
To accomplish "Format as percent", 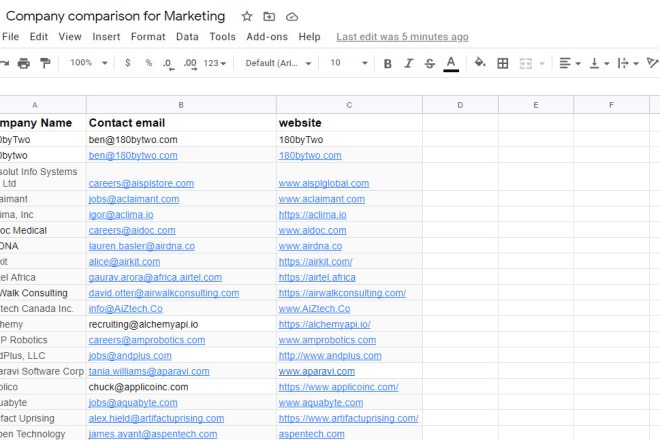I will tap(149, 63).
